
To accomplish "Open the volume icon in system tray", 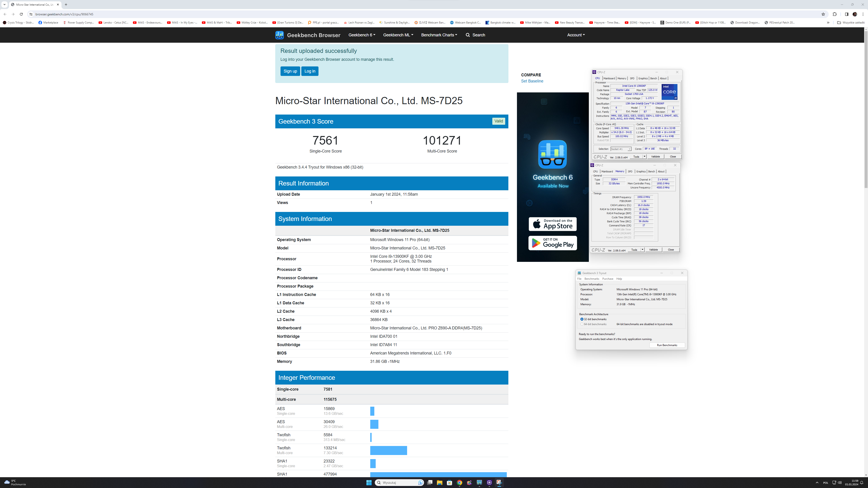I will (x=840, y=483).
